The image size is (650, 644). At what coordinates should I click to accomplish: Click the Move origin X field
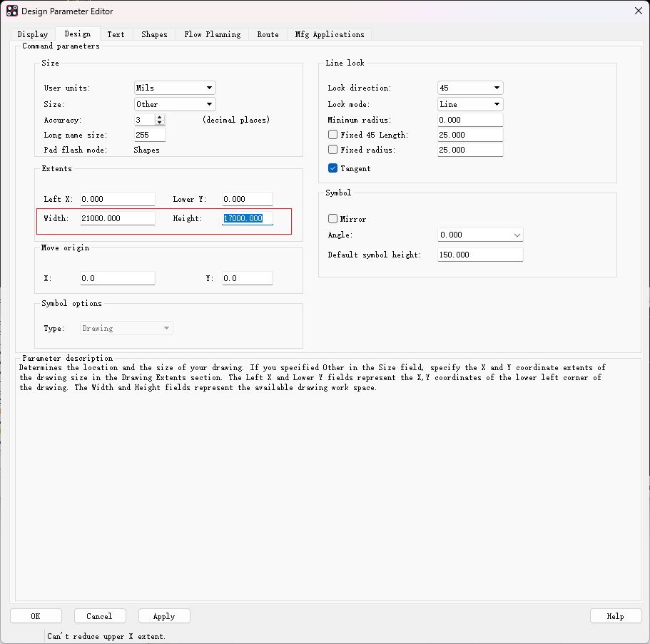118,278
